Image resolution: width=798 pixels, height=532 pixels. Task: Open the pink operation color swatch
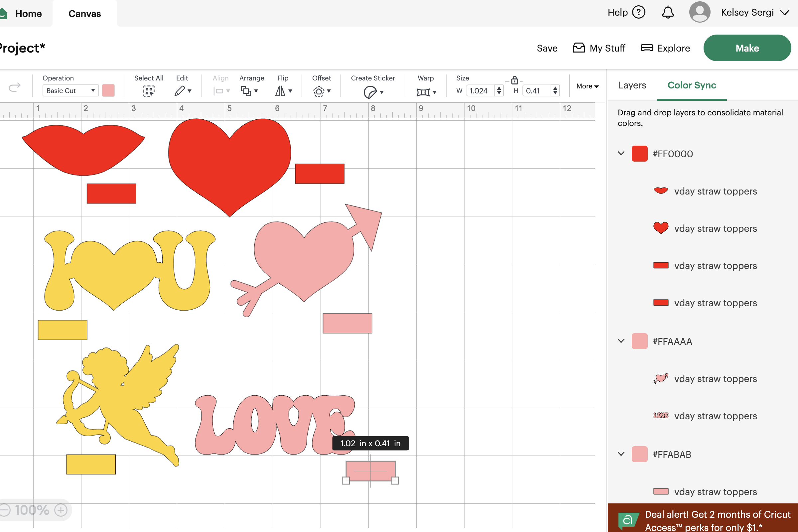click(108, 90)
